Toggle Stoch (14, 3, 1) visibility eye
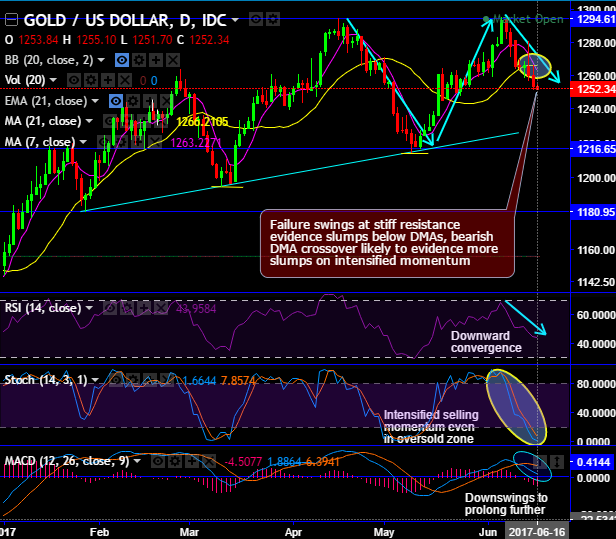 pos(116,380)
